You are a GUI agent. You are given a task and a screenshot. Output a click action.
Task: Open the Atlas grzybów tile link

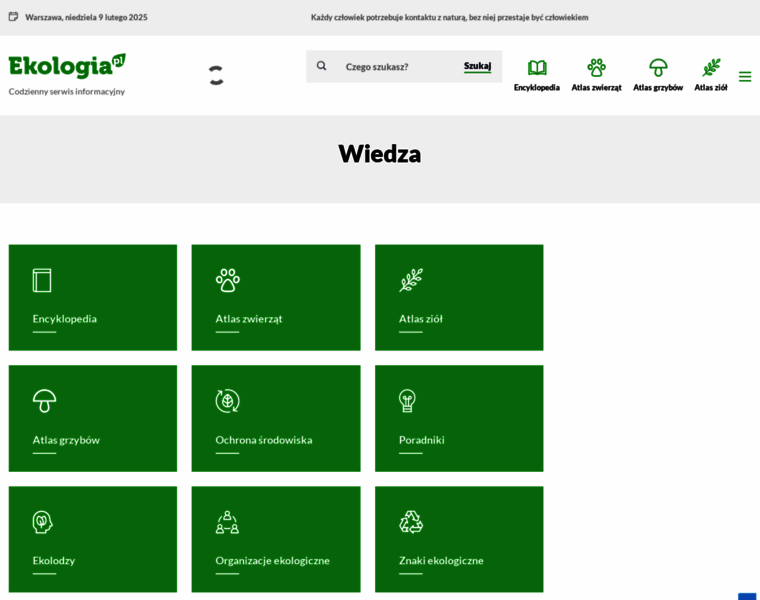tap(93, 418)
